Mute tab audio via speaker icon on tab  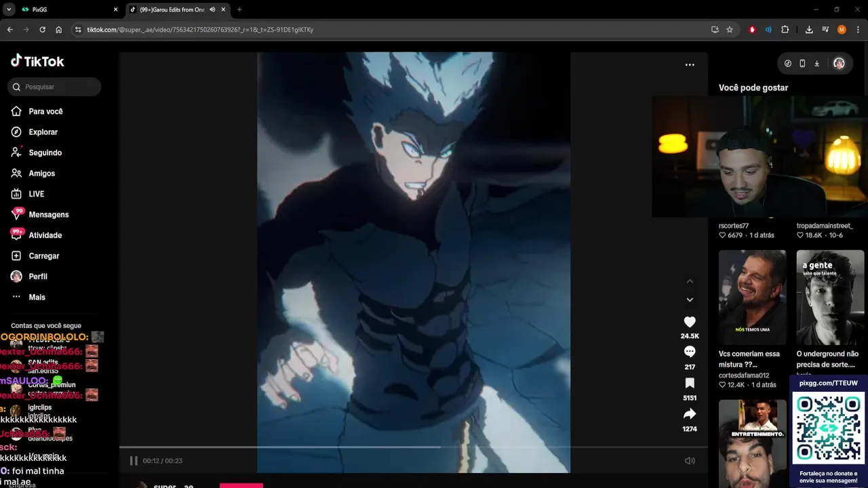(212, 9)
